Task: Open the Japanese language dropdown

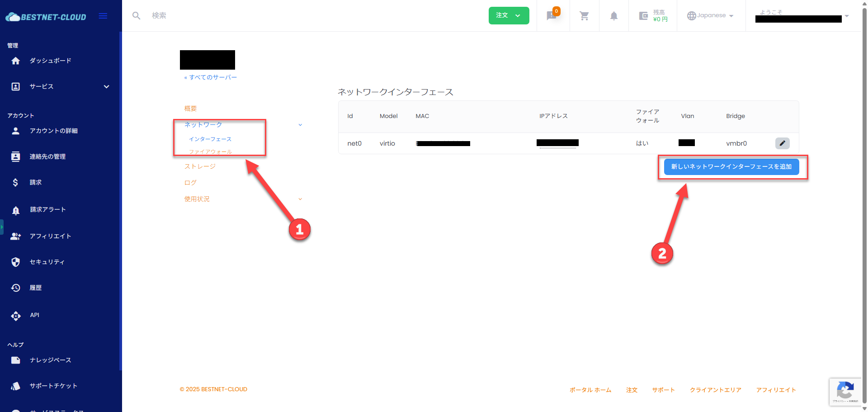Action: pos(710,15)
